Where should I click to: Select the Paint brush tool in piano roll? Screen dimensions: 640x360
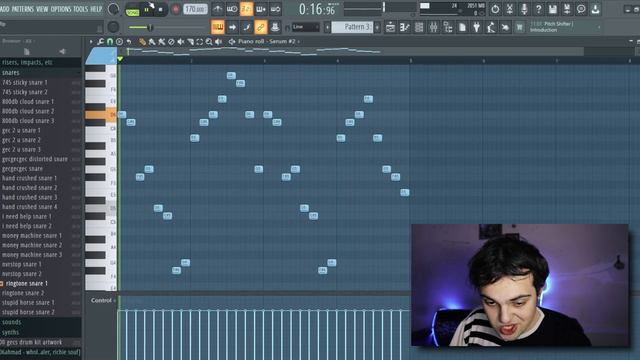coord(152,42)
